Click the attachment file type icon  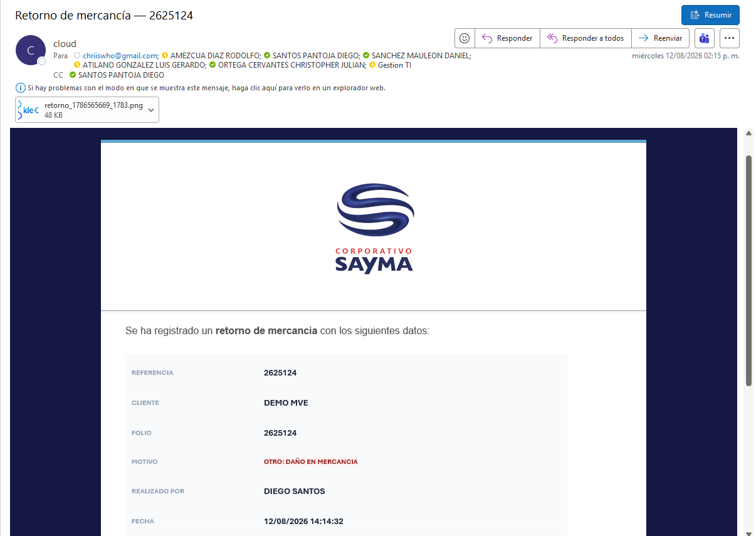(29, 110)
